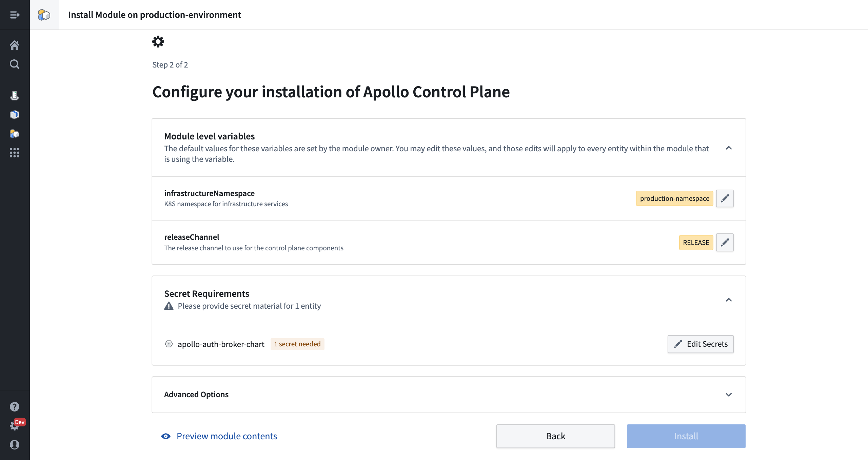Expand the sidebar navigation menu

click(15, 15)
